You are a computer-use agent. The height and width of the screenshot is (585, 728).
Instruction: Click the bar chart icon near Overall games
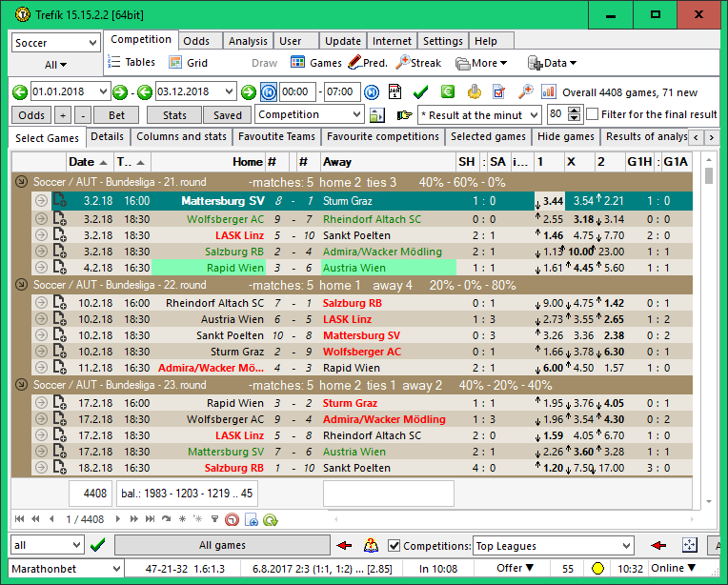(x=548, y=91)
